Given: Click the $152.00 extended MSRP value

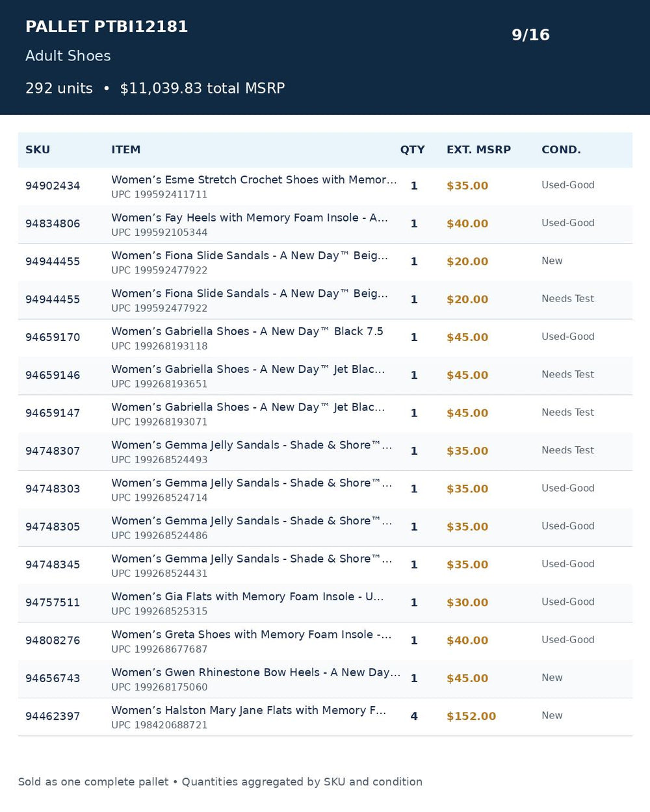Looking at the screenshot, I should pos(471,717).
